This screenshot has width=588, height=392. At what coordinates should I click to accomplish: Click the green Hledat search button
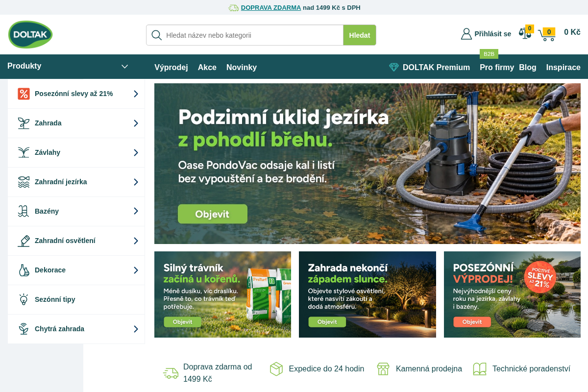(360, 35)
